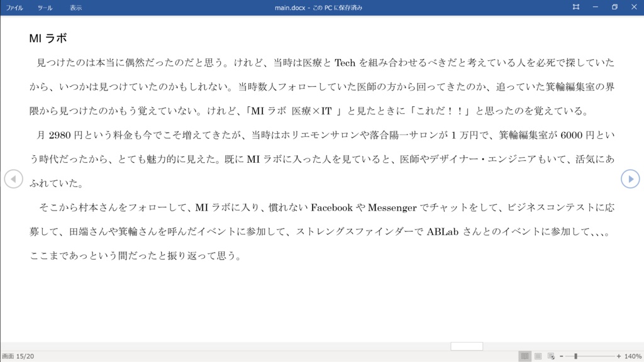
Task: Click the zoom slider handle
Action: (576, 356)
